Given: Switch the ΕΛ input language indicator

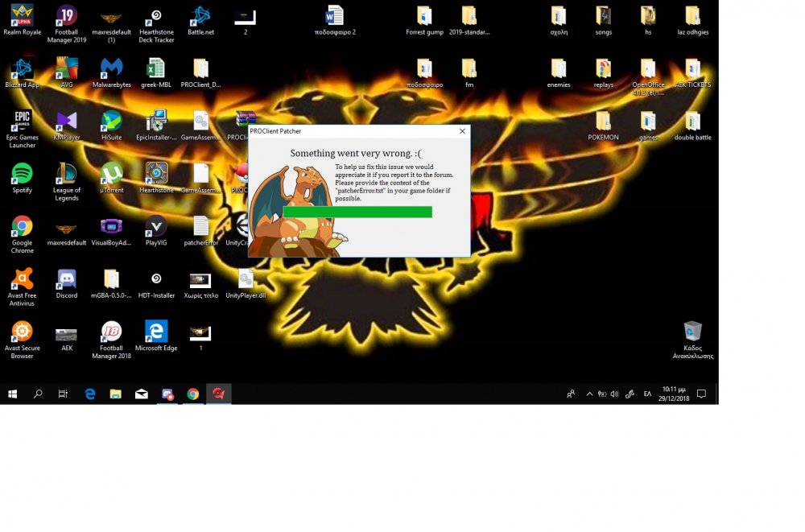Looking at the screenshot, I should click(x=647, y=394).
